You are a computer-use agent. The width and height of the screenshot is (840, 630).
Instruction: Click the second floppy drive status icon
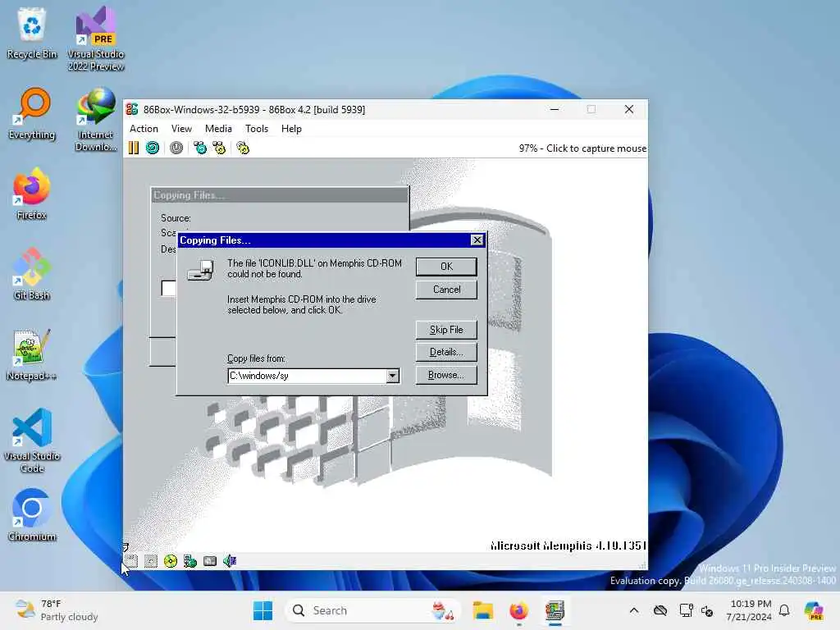coord(151,561)
